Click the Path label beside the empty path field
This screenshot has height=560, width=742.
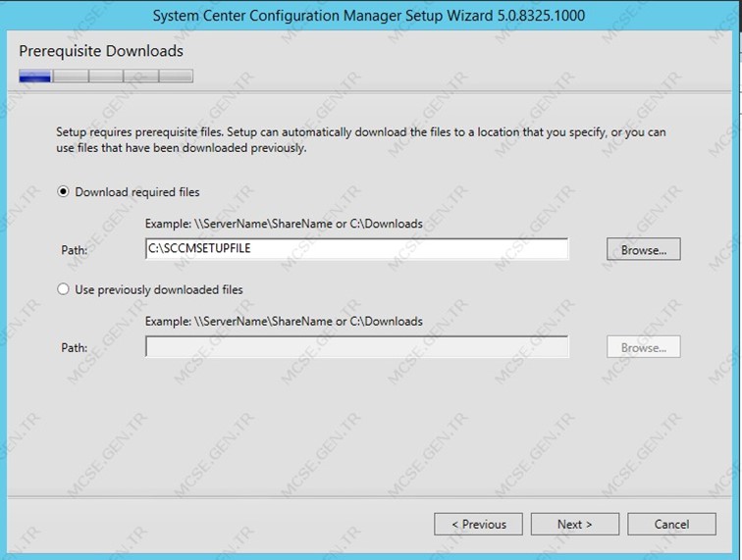pyautogui.click(x=75, y=347)
